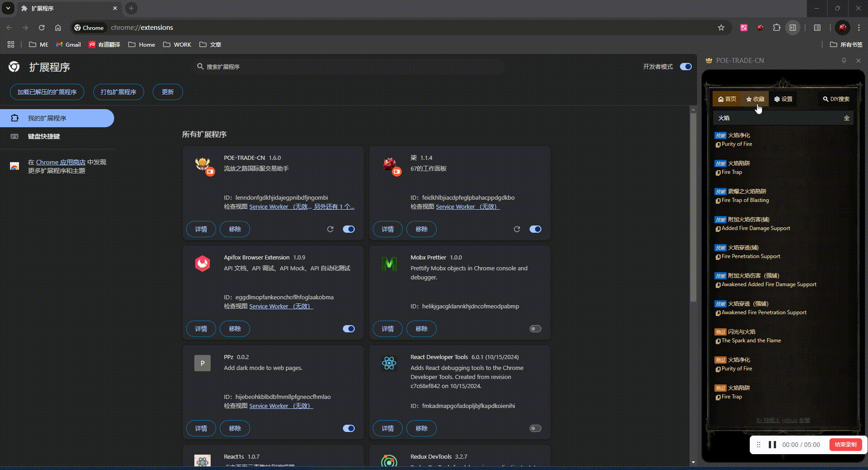Open the 文章 bookmarks folder

pyautogui.click(x=210, y=44)
